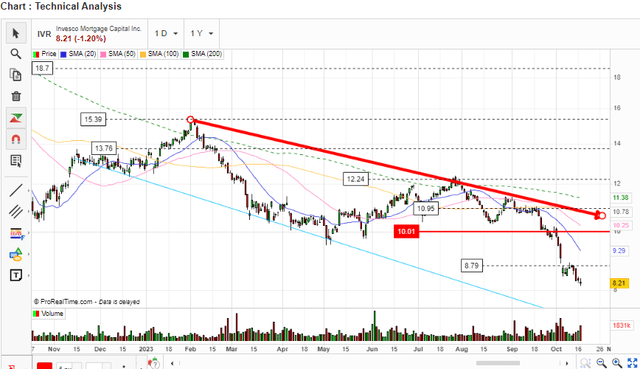Click the zoom out magnifier icon
640x369 pixels.
[601, 363]
